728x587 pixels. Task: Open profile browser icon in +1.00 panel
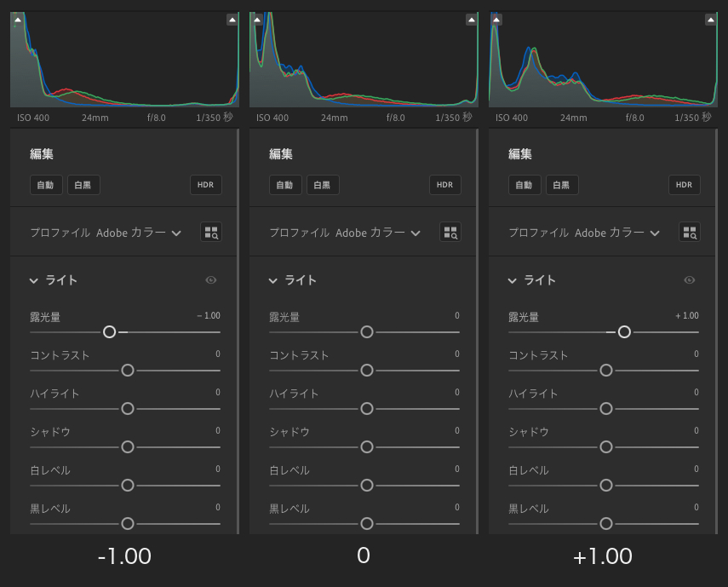[690, 233]
